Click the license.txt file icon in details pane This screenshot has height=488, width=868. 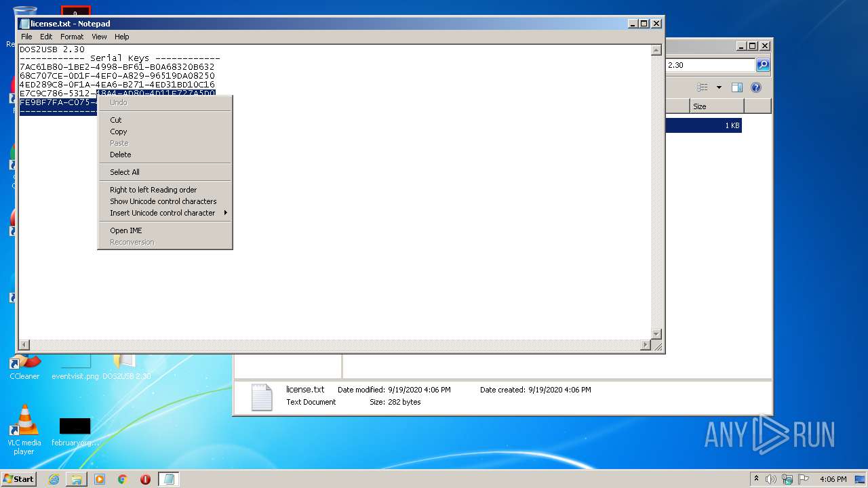click(262, 397)
